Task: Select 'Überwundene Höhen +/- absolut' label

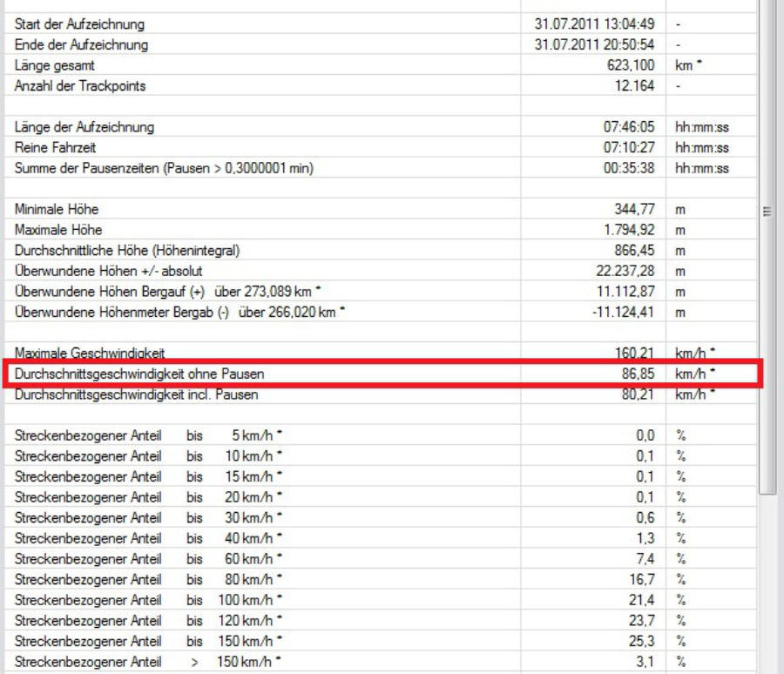Action: (x=109, y=271)
